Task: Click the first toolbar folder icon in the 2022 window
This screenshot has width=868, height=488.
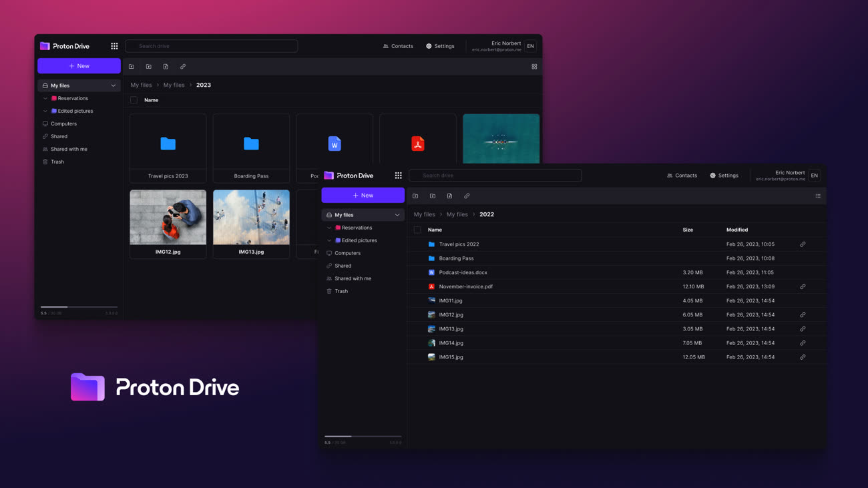Action: point(415,196)
